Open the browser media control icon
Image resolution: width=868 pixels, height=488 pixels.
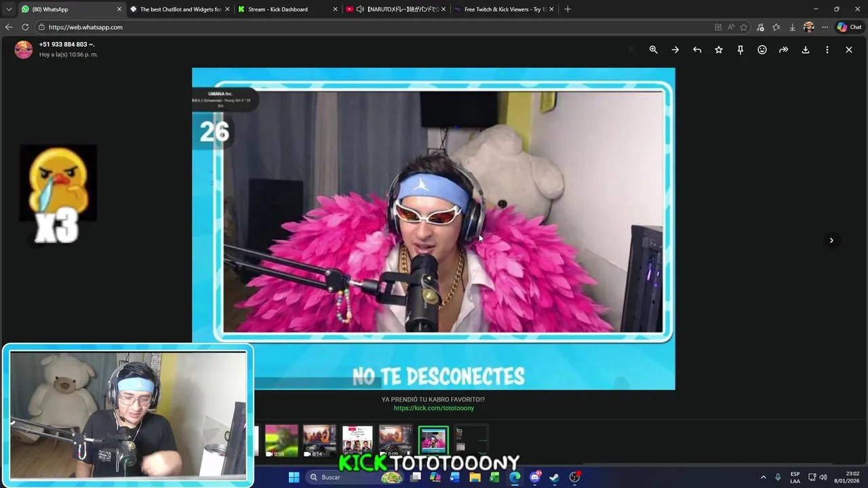[x=760, y=27]
